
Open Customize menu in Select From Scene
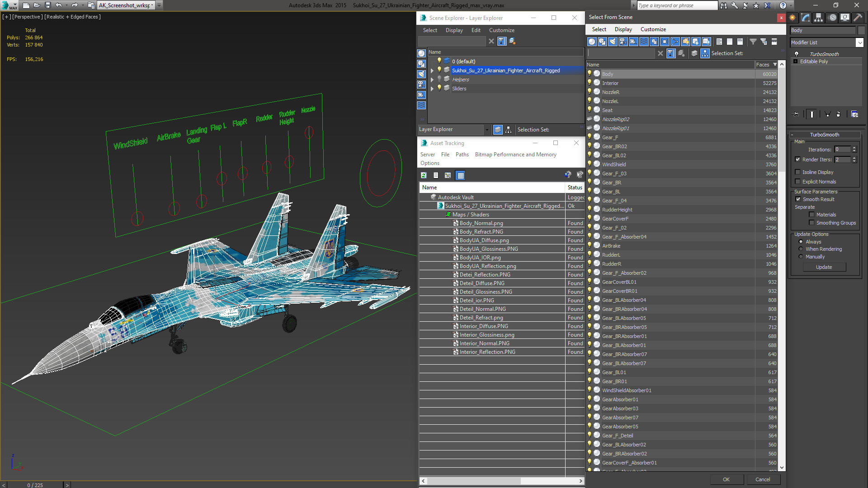pos(653,29)
